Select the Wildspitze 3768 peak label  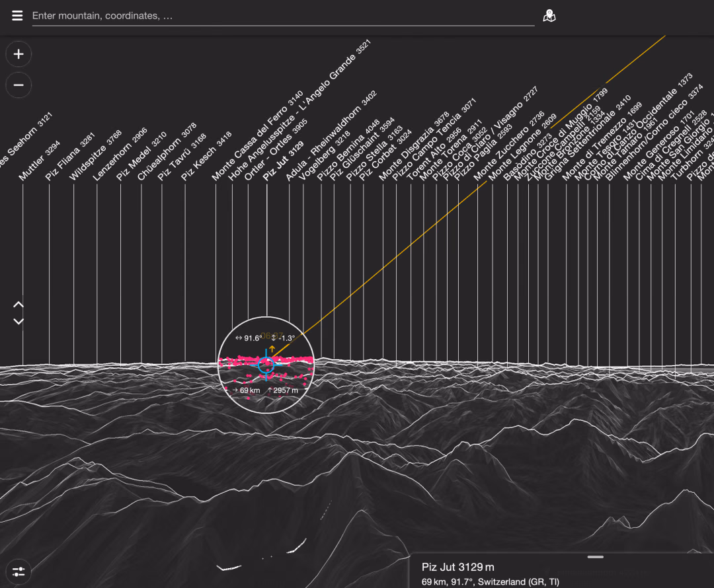96,155
